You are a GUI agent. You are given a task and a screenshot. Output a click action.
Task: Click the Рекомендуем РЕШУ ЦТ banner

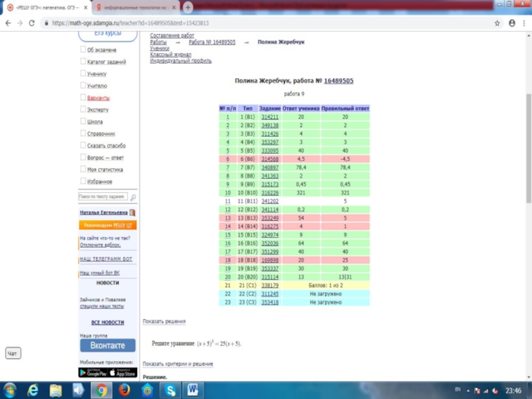tap(108, 225)
